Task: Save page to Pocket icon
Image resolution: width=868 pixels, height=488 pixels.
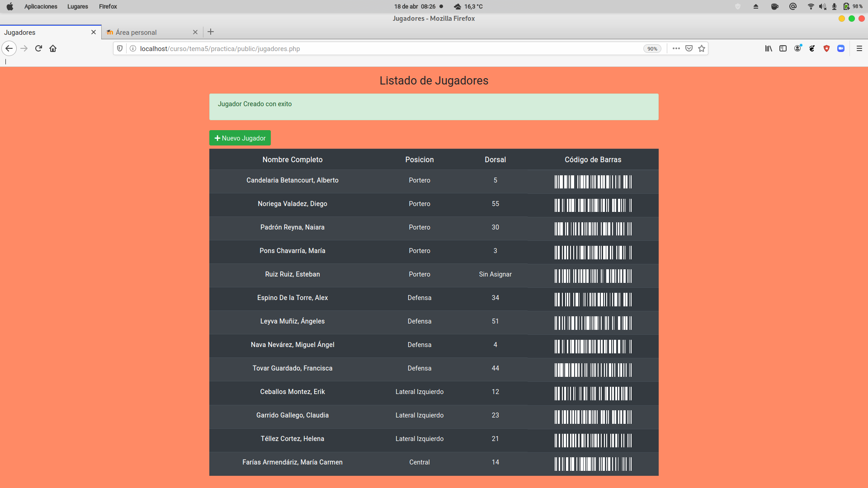Action: pyautogui.click(x=689, y=48)
